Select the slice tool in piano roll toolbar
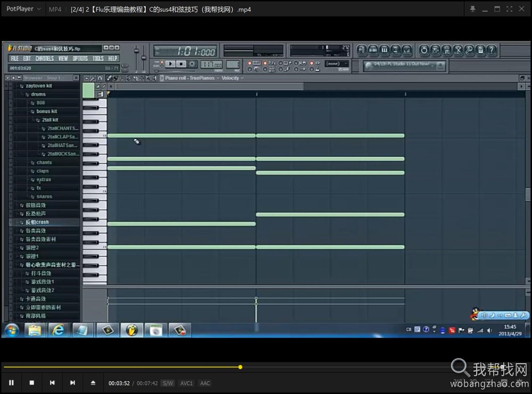 tap(135, 78)
